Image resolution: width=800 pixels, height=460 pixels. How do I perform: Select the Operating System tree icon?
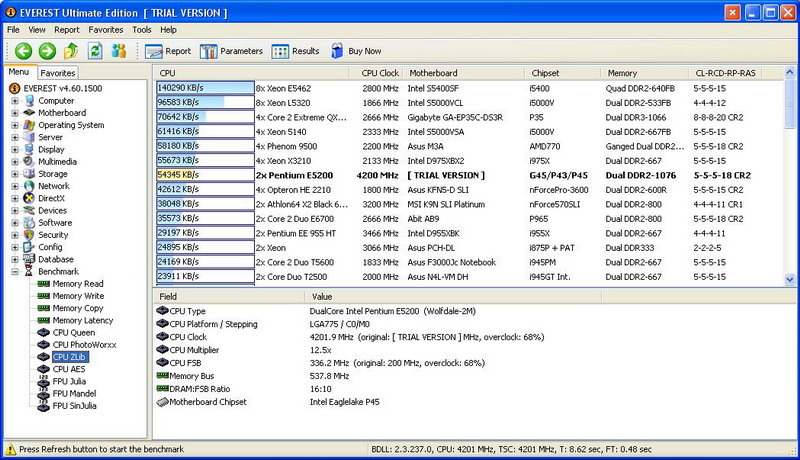(x=29, y=125)
